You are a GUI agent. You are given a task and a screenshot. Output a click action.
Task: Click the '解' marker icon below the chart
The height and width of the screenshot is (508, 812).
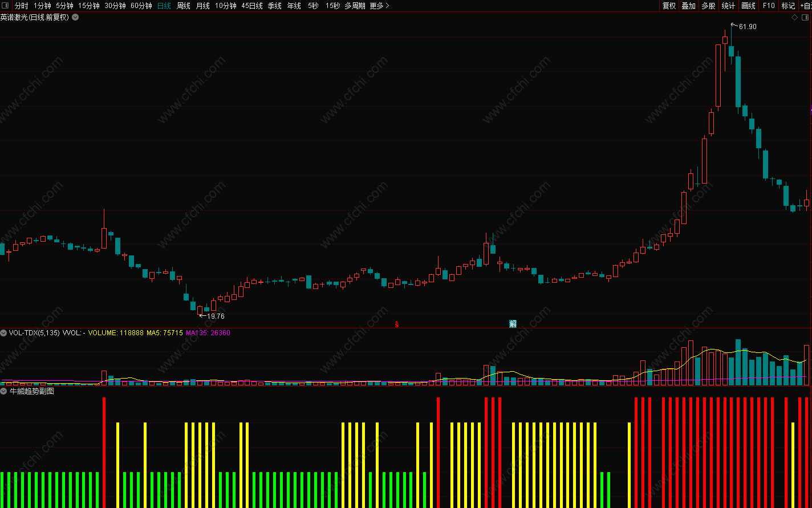[x=513, y=324]
